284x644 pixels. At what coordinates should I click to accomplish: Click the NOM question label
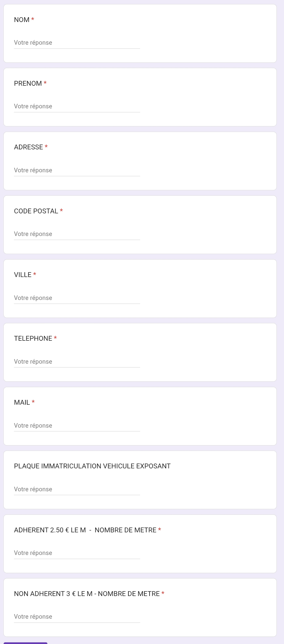22,20
